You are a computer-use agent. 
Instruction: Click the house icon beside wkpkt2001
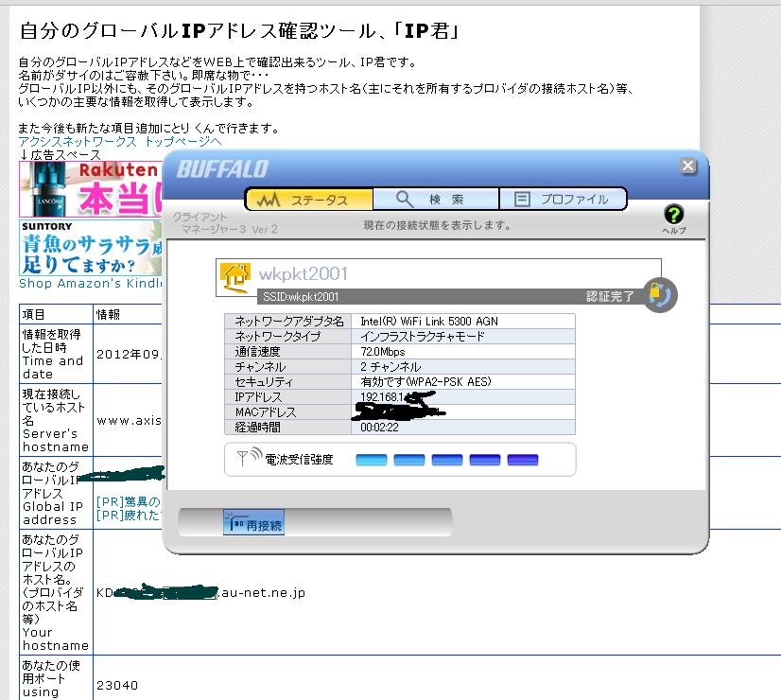235,276
